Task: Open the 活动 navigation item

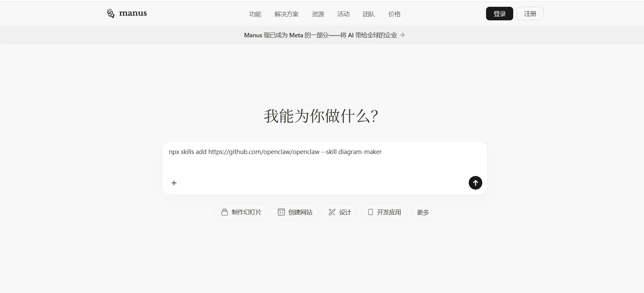Action: pyautogui.click(x=343, y=14)
